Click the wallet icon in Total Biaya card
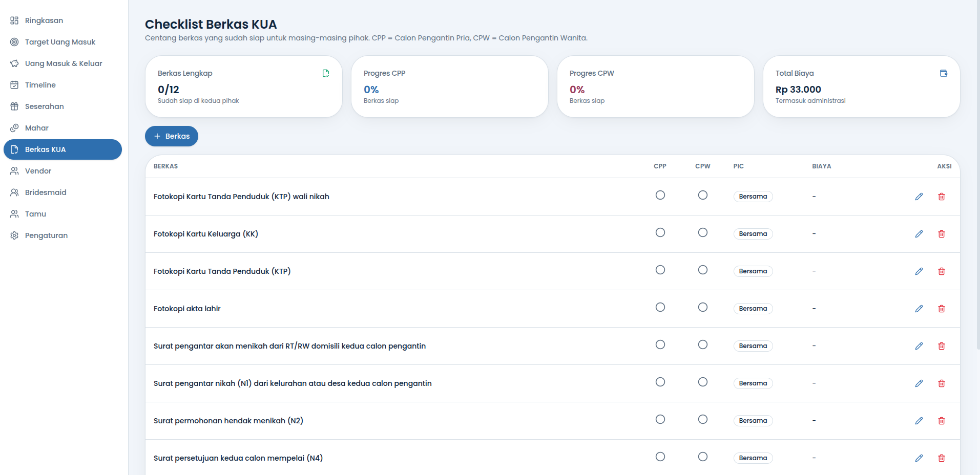The height and width of the screenshot is (475, 980). 944,73
